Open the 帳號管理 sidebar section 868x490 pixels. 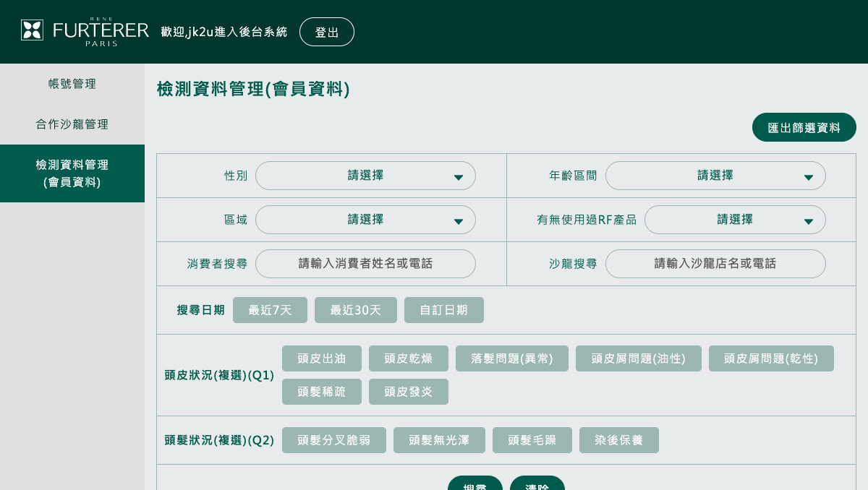tap(72, 84)
